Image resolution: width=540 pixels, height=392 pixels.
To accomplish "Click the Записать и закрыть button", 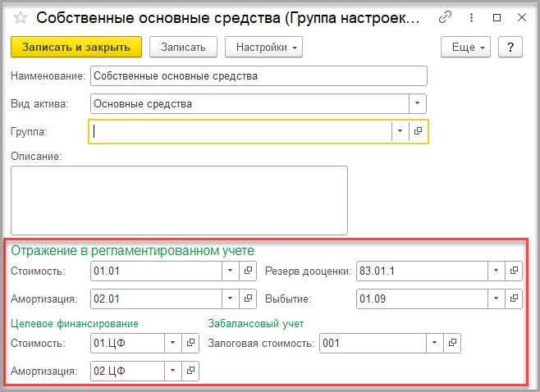I will click(x=76, y=47).
